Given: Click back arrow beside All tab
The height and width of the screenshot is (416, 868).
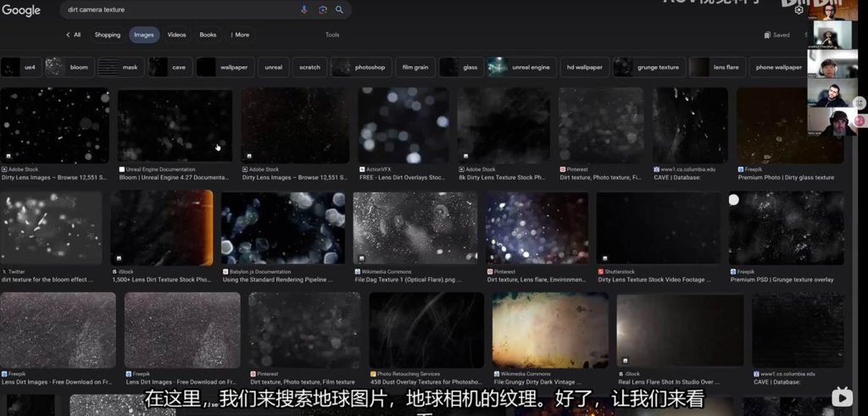Looking at the screenshot, I should pyautogui.click(x=68, y=35).
